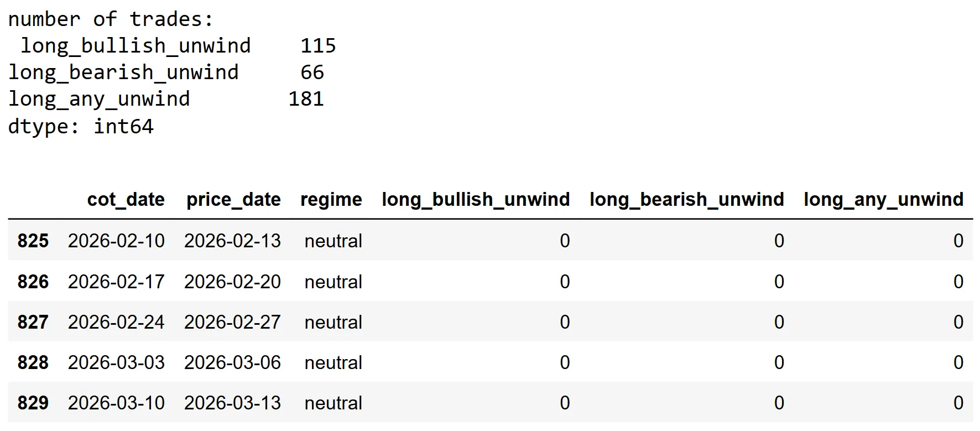The height and width of the screenshot is (431, 980).
Task: Click the 181 trade count value
Action: pos(306,99)
